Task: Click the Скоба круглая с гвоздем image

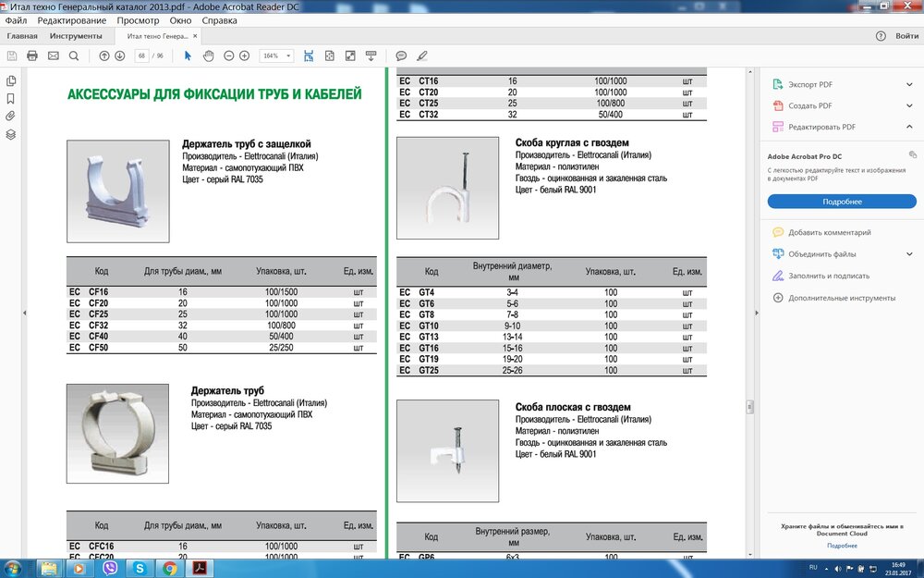Action: [447, 188]
